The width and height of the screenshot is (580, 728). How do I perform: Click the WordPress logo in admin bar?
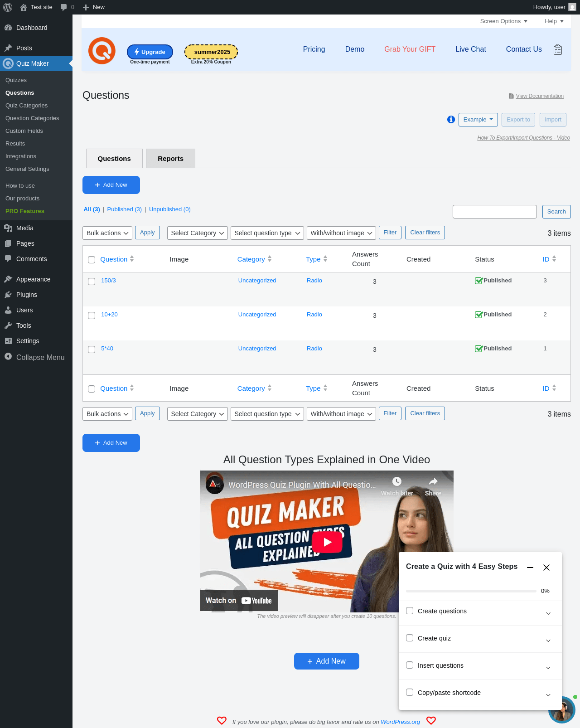click(8, 7)
